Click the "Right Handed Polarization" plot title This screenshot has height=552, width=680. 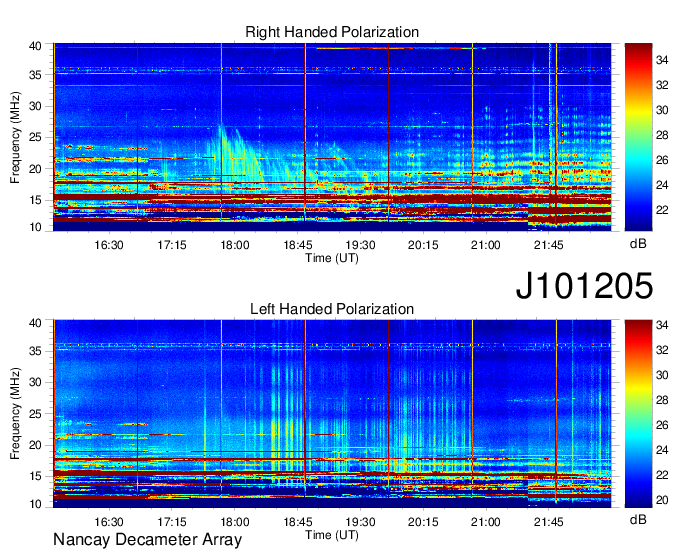(332, 32)
